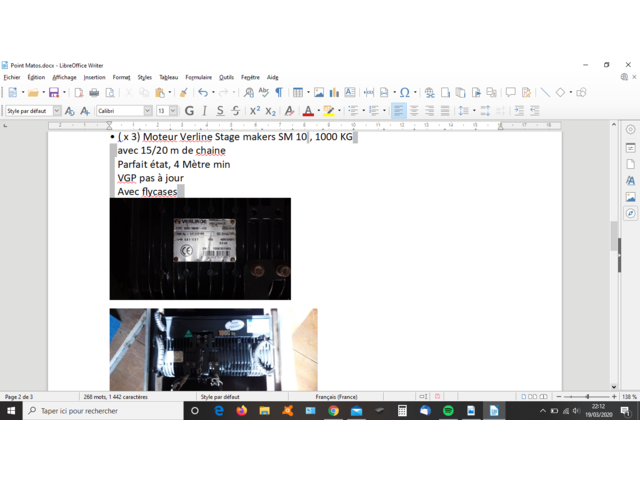Toggle center alignment
This screenshot has width=640, height=480.
pyautogui.click(x=414, y=111)
